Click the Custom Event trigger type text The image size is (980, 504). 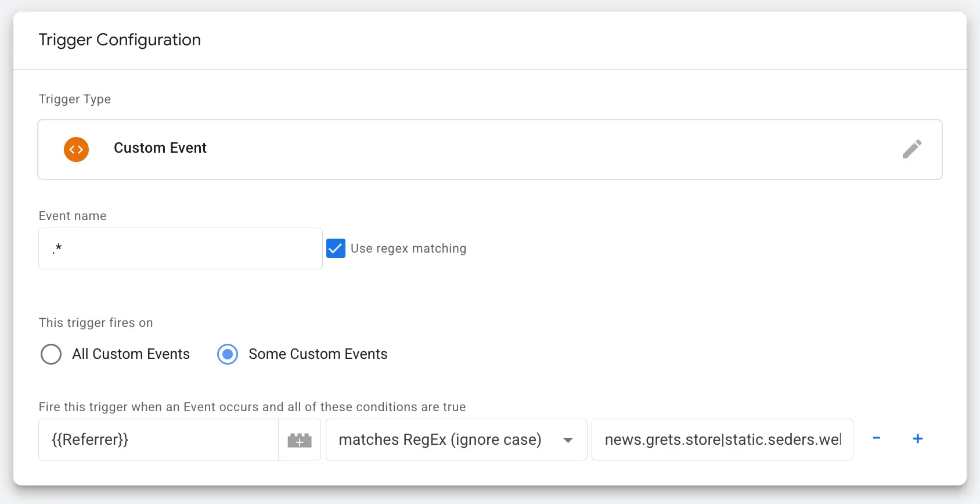click(160, 148)
